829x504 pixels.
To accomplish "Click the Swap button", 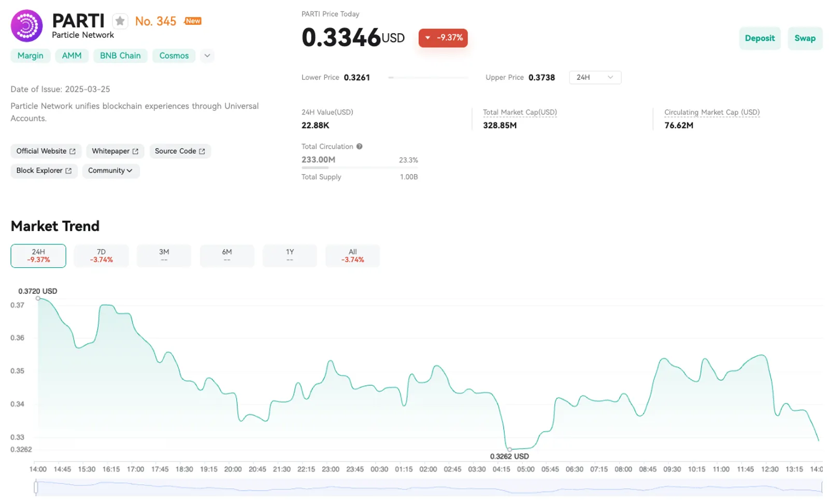I will 805,38.
